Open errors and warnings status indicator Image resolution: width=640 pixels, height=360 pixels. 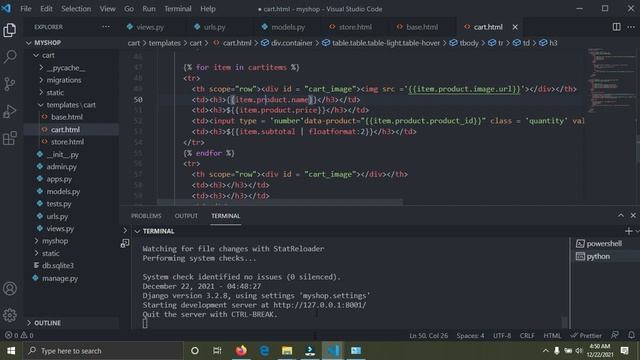click(19, 336)
